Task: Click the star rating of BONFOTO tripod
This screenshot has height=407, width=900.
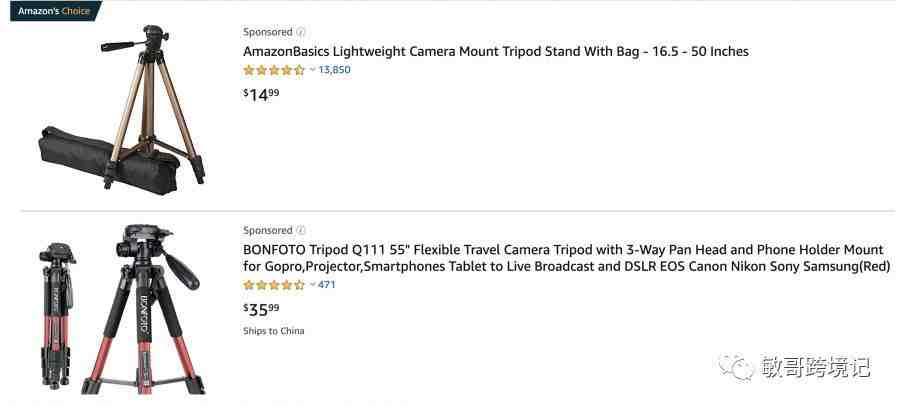Action: (274, 285)
